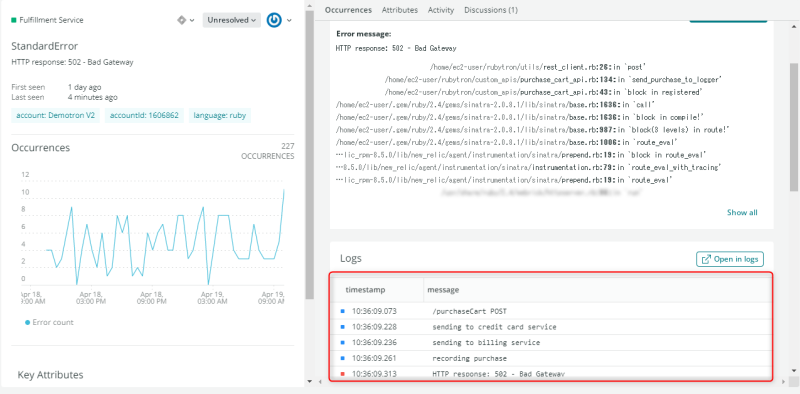Click the blue assignee avatar icon
The height and width of the screenshot is (394, 800).
pyautogui.click(x=274, y=20)
